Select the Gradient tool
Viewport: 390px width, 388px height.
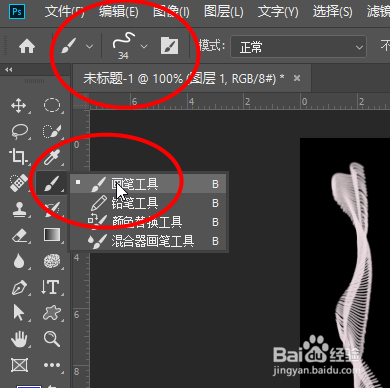coord(52,235)
